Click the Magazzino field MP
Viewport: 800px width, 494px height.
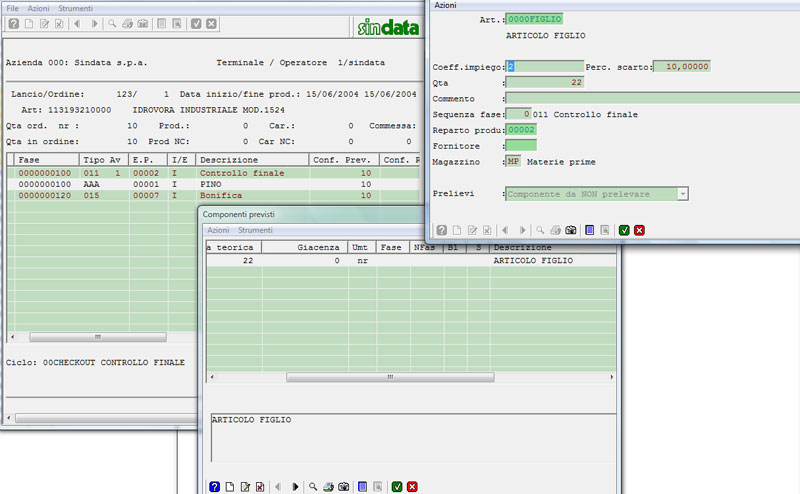[513, 161]
